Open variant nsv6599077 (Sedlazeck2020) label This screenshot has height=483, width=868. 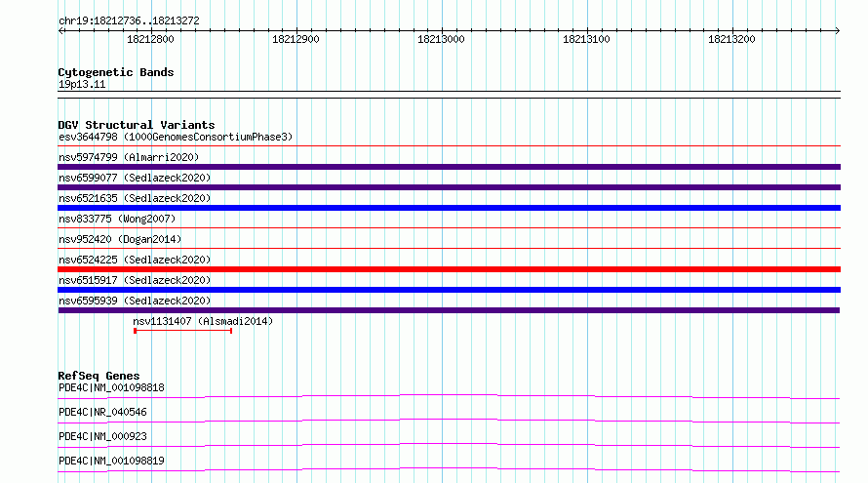pos(135,178)
